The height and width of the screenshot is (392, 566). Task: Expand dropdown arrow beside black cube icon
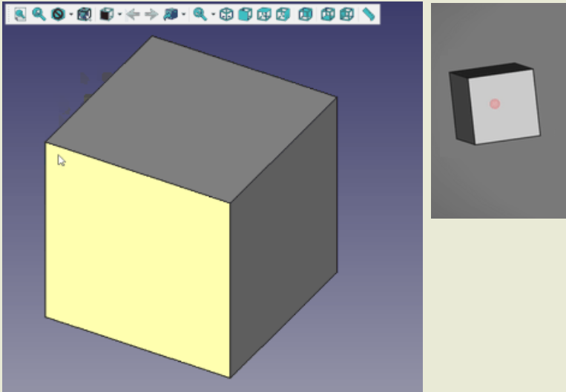point(119,14)
